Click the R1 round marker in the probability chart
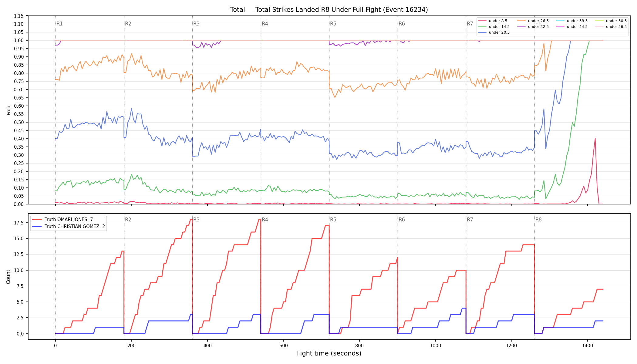Screen dimensions: 637x364 coord(59,24)
